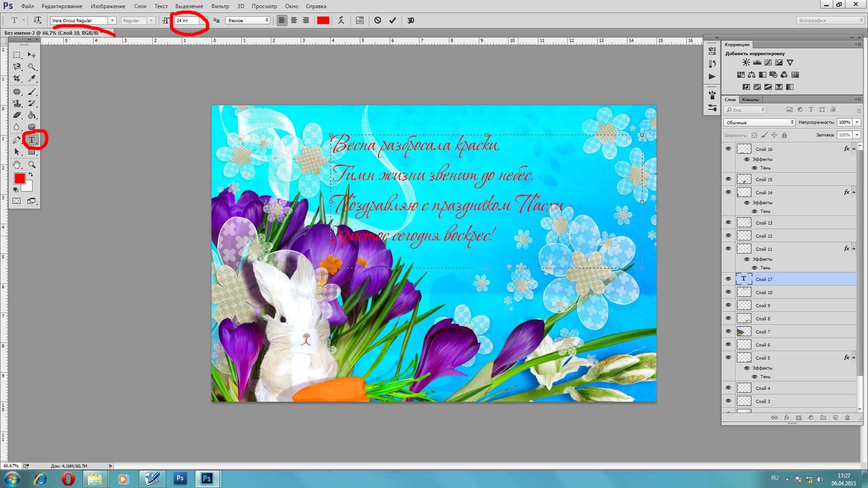Viewport: 868px width, 488px height.
Task: Click Слой 15 in layers panel
Action: point(764,179)
